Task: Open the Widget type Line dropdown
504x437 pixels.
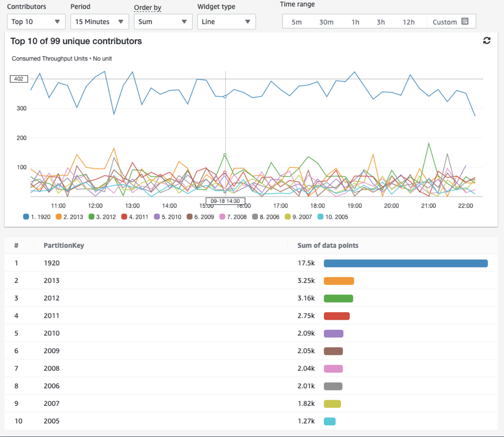Action: [226, 22]
